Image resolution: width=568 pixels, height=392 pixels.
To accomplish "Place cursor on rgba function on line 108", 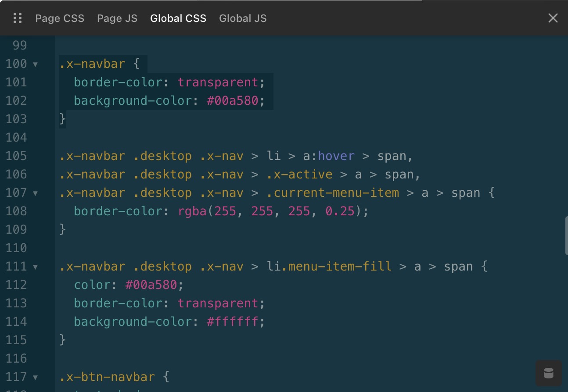I will click(192, 211).
